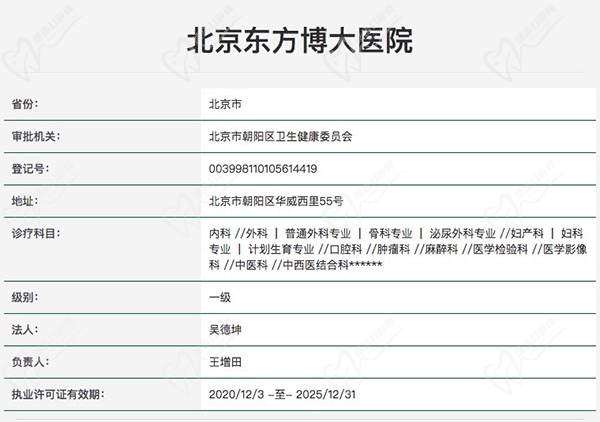
Task: Click the title 北京东方博大医院
Action: [x=300, y=40]
